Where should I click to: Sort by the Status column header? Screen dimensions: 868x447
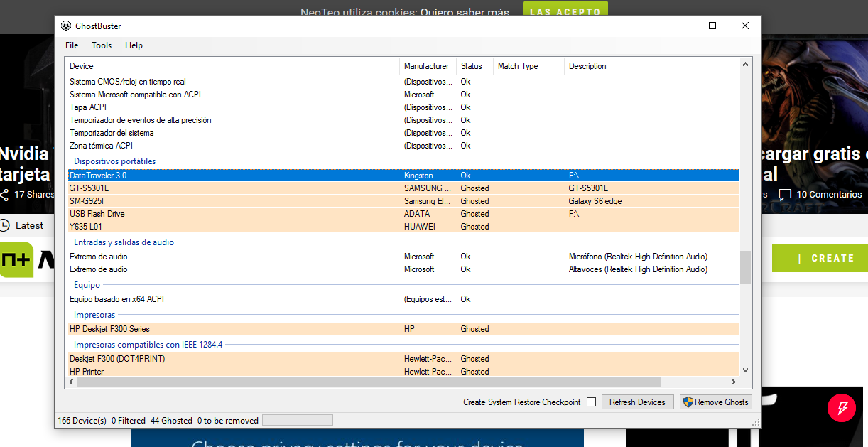474,66
